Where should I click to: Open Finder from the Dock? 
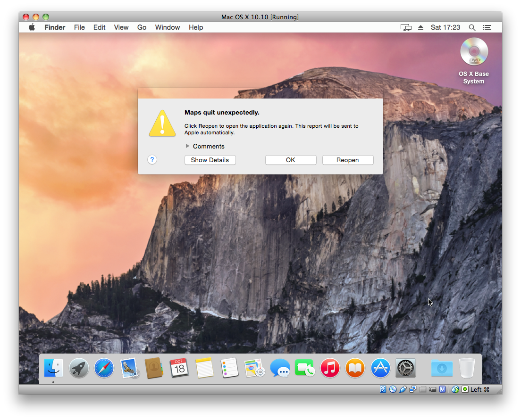53,368
